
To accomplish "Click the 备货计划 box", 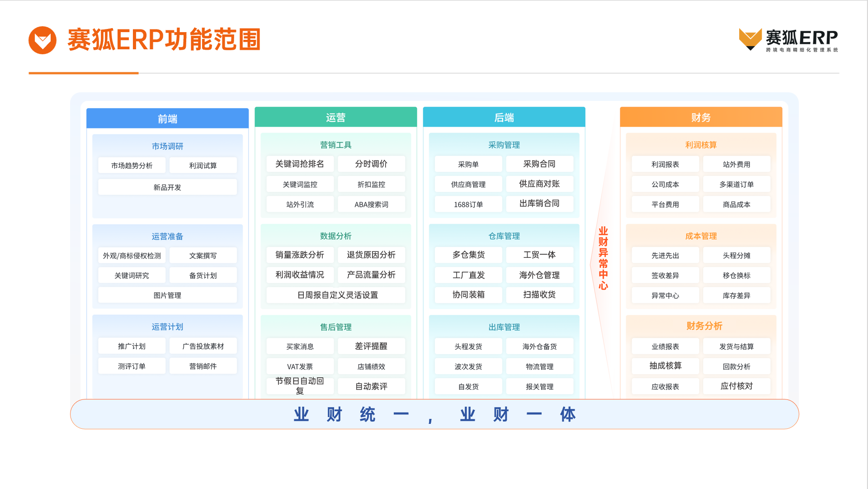I will coord(203,275).
